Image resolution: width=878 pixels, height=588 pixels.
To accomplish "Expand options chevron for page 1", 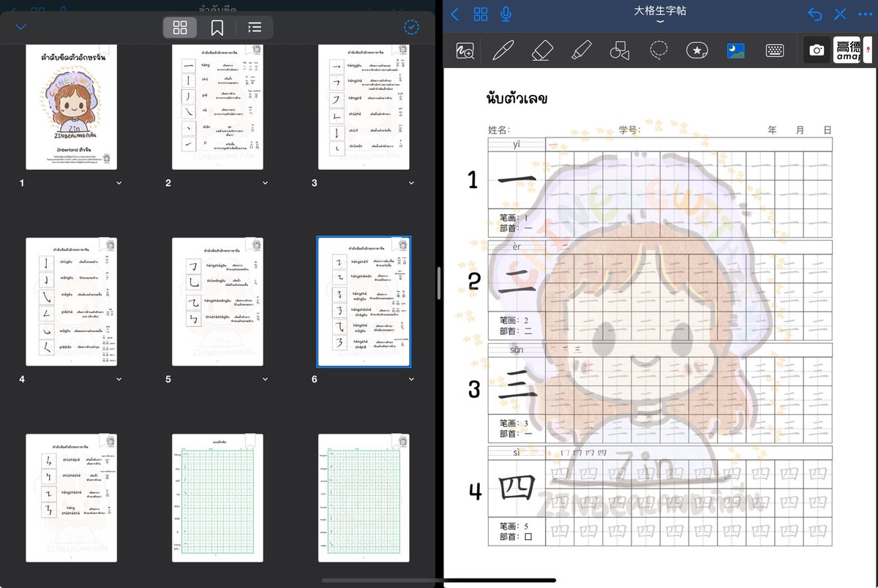I will click(119, 183).
